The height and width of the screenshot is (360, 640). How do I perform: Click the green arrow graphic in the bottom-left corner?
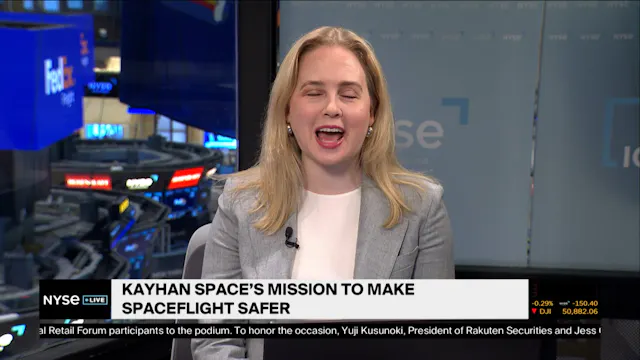tap(18, 329)
